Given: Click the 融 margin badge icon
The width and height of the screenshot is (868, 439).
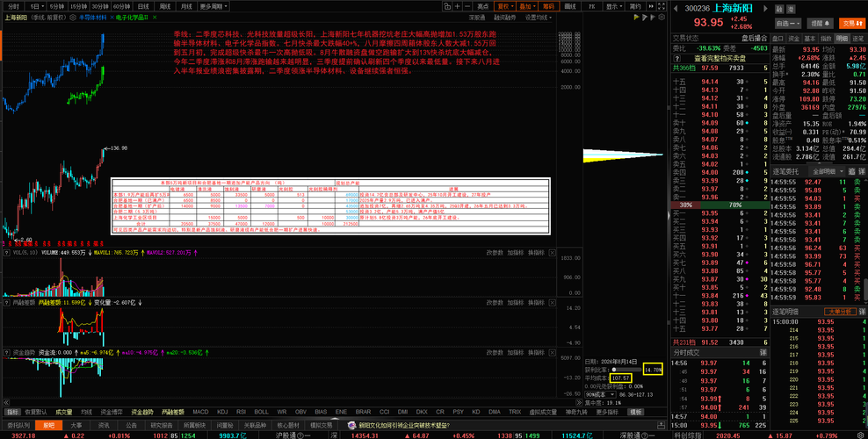Looking at the screenshot, I should [779, 9].
